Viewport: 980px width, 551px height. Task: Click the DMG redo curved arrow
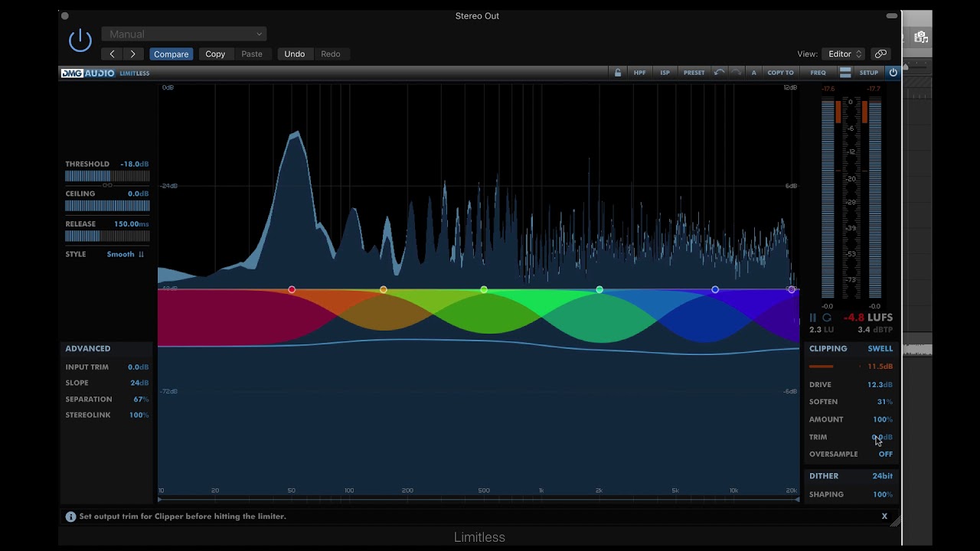point(736,73)
